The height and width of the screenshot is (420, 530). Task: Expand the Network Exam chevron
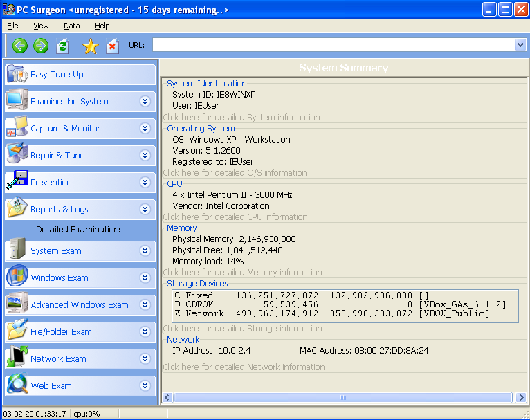coord(145,359)
